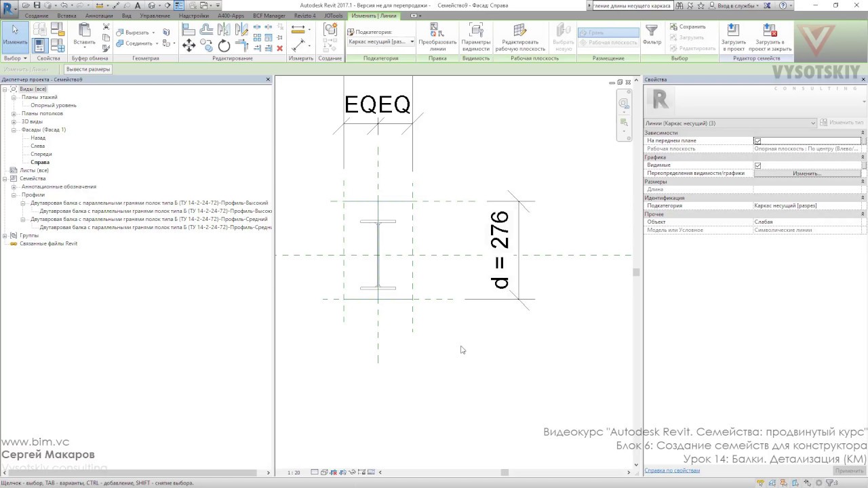Click the drawing area horizontal scrollbar
The image size is (868, 488).
504,472
